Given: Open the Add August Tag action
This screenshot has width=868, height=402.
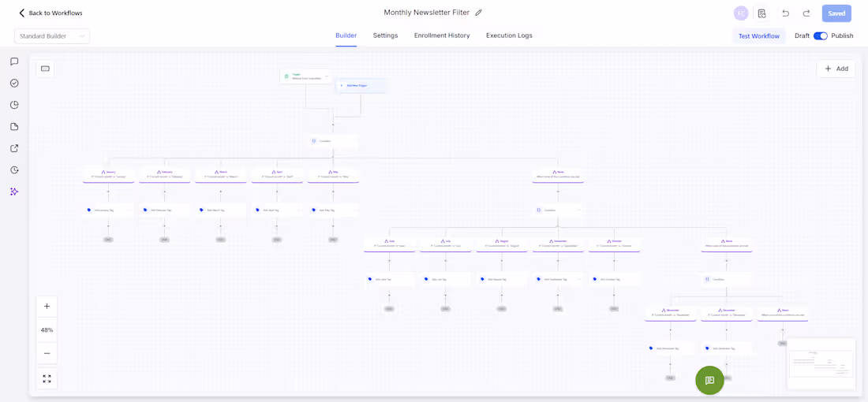Looking at the screenshot, I should [502, 279].
